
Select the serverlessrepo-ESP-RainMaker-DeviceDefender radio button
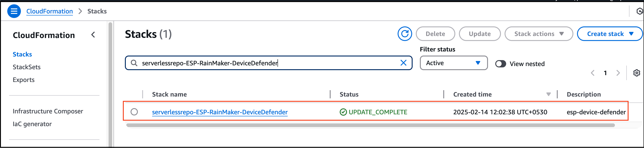point(134,112)
